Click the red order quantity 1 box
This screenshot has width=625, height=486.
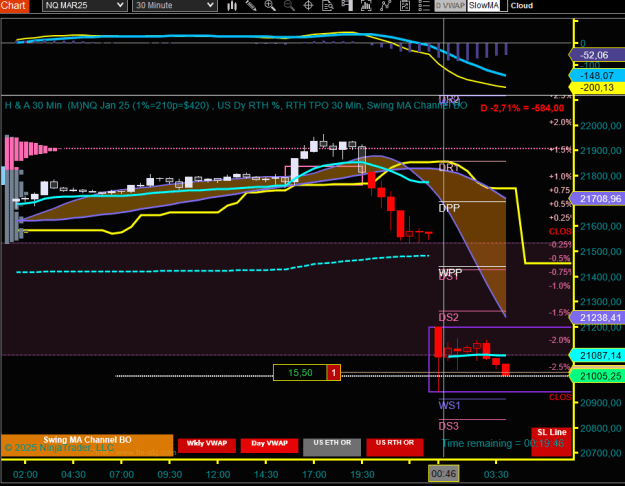click(334, 373)
